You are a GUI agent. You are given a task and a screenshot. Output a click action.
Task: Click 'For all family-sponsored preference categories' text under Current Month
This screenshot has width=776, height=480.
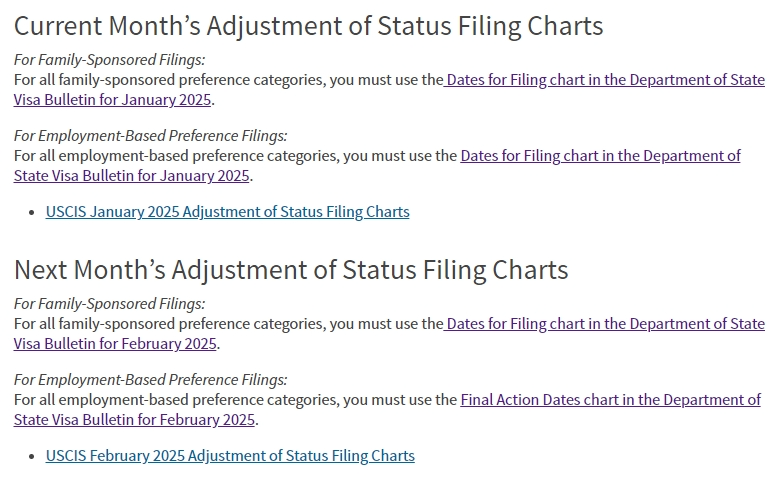pyautogui.click(x=169, y=80)
